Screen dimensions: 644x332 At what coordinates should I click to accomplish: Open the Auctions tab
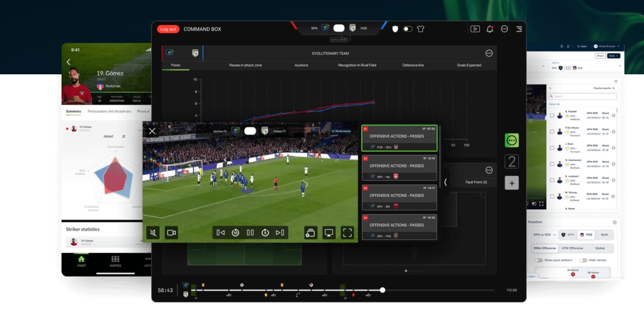(301, 65)
